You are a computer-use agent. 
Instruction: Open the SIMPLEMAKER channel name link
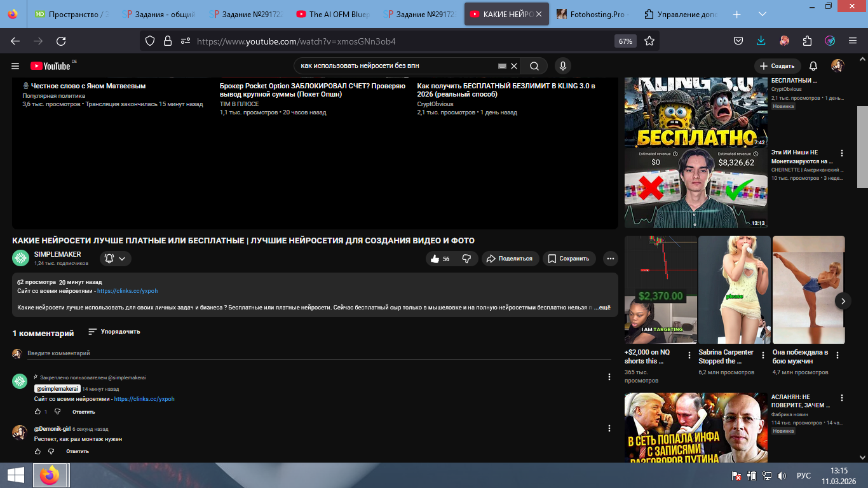58,254
